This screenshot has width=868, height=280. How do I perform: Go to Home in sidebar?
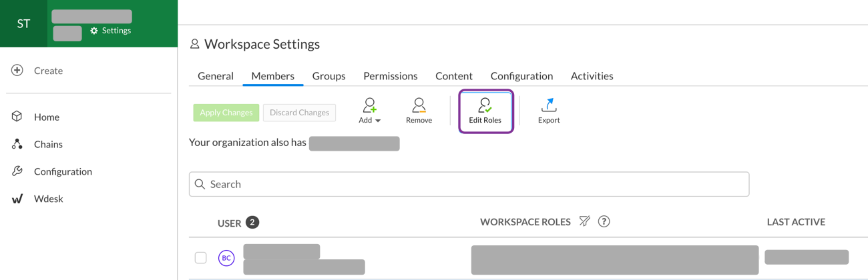[x=46, y=117]
